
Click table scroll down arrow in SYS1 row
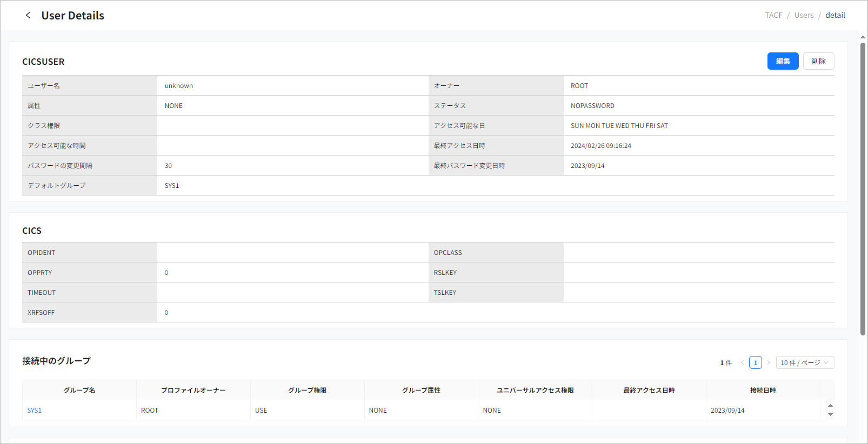830,415
